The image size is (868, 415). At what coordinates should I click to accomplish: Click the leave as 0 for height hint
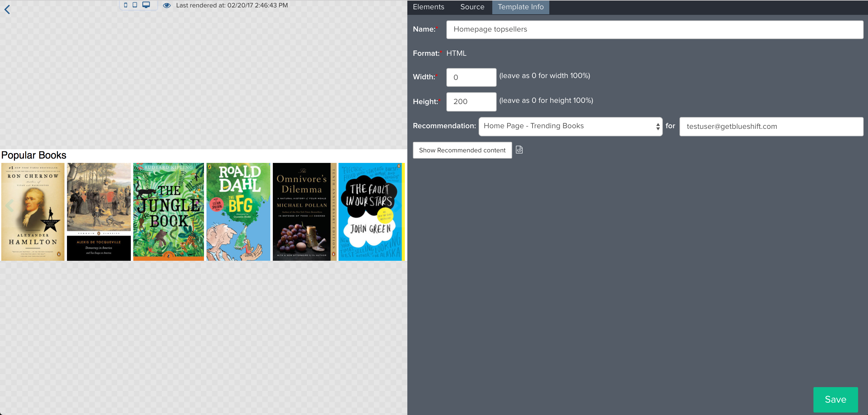[546, 100]
